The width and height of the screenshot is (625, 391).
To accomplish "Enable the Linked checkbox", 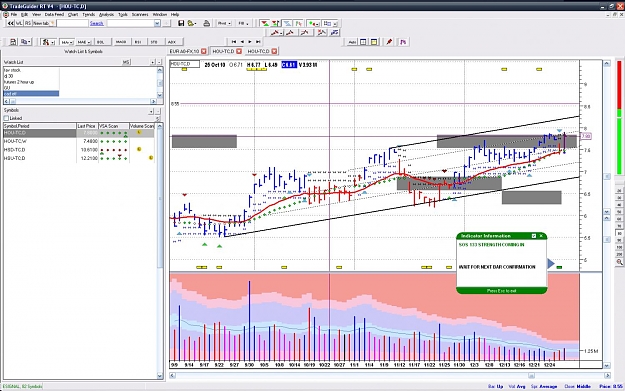I will [x=6, y=118].
